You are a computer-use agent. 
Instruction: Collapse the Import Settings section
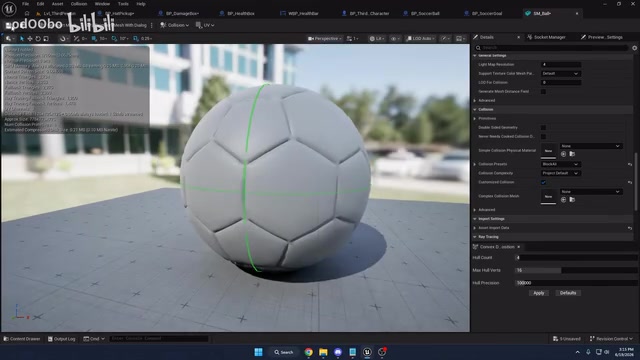(475, 219)
